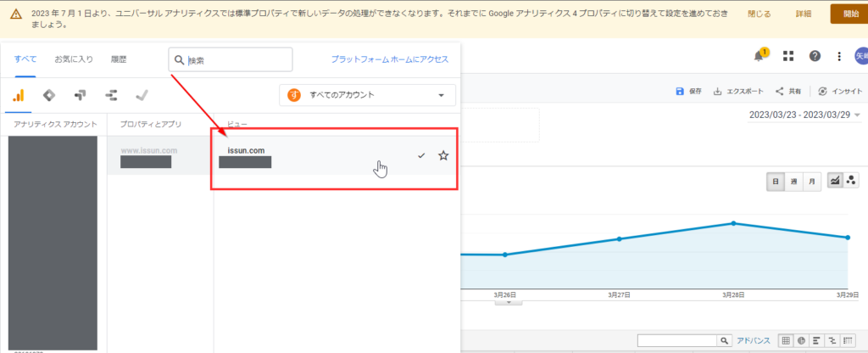The width and height of the screenshot is (868, 353).
Task: Click the table search magnifier button
Action: [724, 340]
